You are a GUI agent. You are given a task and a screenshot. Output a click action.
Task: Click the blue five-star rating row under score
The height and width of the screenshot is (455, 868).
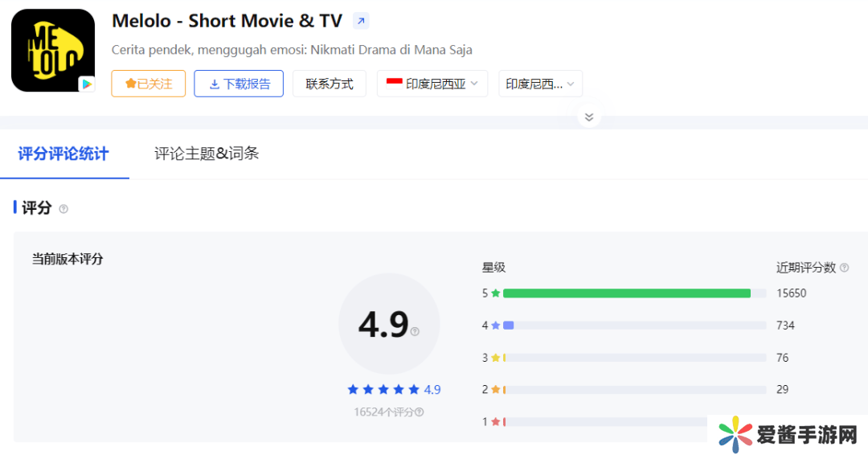click(384, 390)
